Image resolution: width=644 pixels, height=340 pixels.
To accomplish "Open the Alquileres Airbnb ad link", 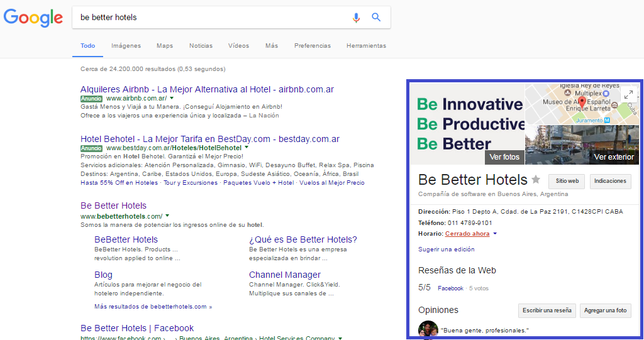I will click(x=207, y=89).
